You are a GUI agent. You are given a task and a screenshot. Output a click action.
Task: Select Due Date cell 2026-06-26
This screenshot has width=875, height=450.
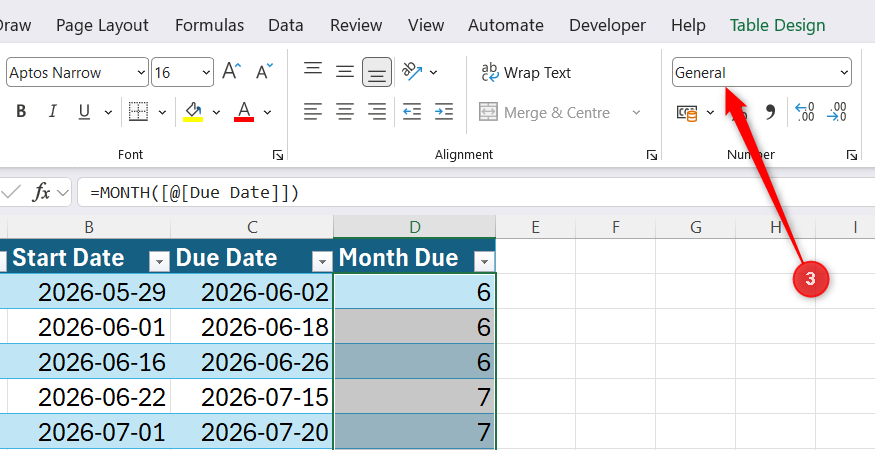pyautogui.click(x=252, y=362)
